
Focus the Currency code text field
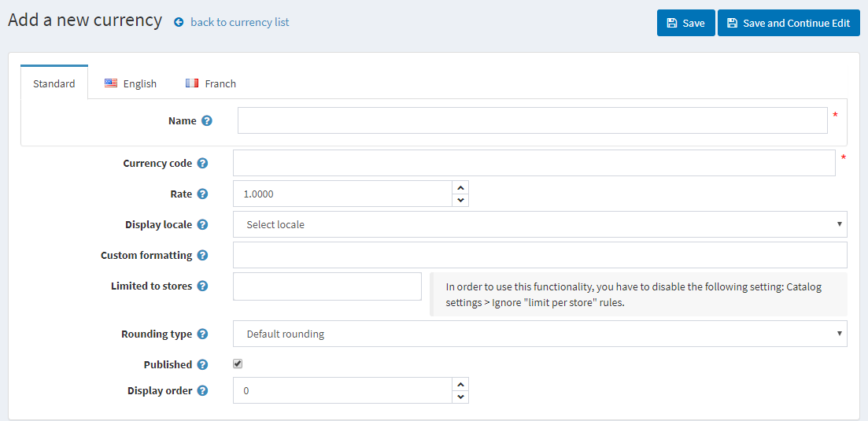click(x=534, y=163)
